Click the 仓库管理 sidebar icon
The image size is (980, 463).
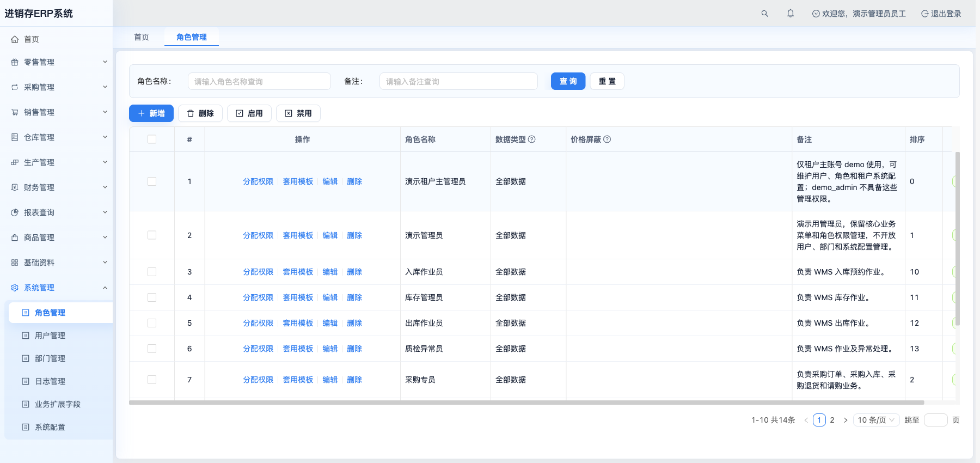15,137
